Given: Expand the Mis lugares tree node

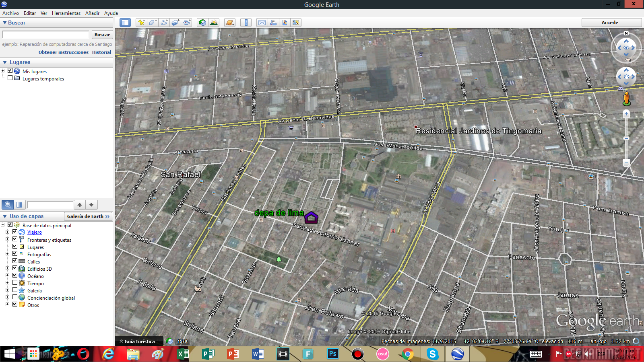Looking at the screenshot, I should coord(3,71).
